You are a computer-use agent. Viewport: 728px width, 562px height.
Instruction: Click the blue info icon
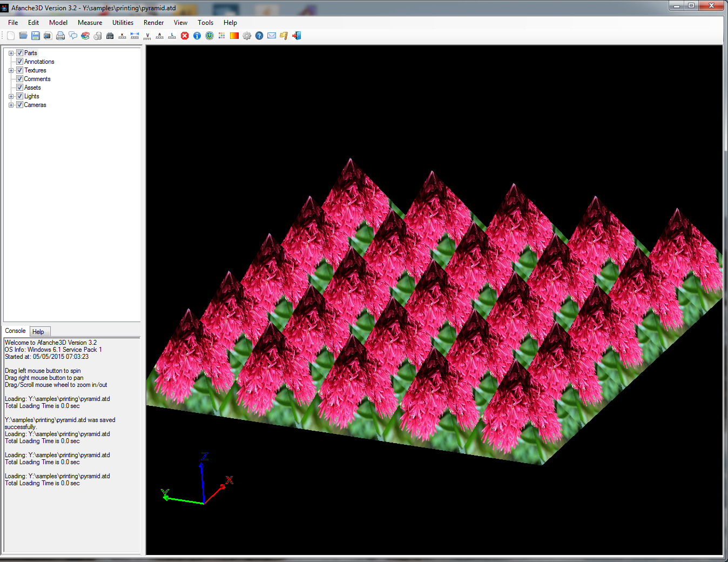[197, 36]
